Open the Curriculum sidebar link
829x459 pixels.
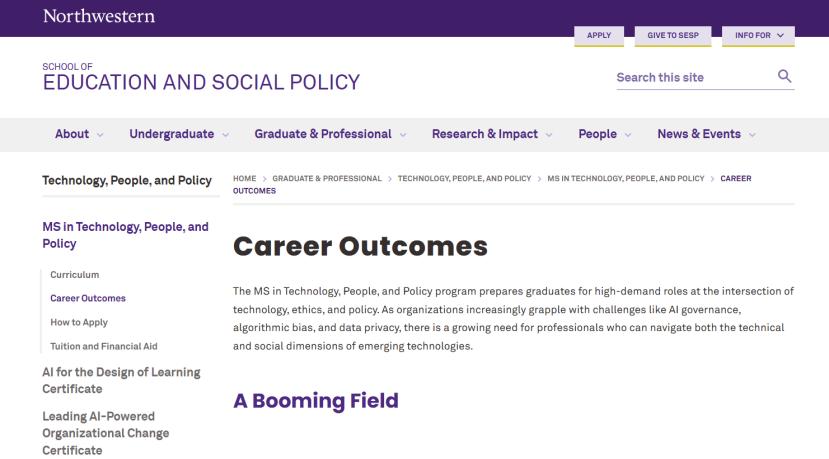tap(75, 274)
